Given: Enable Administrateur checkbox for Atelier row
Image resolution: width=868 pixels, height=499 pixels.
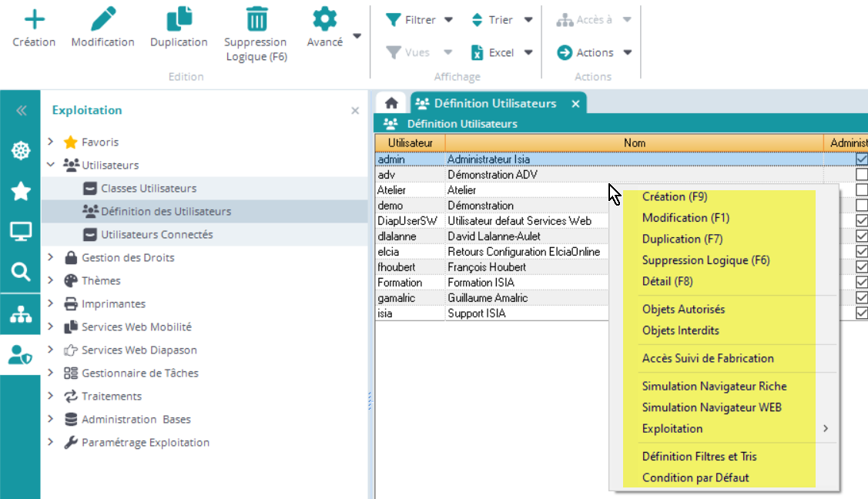Looking at the screenshot, I should pyautogui.click(x=862, y=190).
